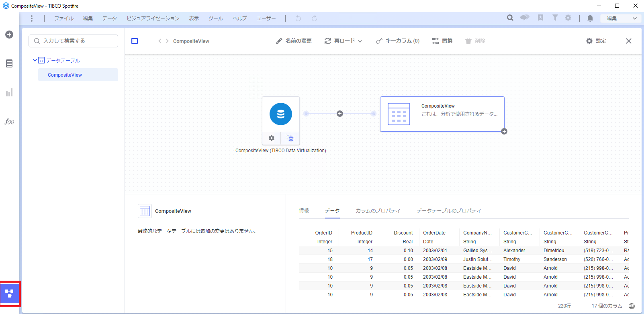Open the gear properties icon in top bar
644x314 pixels.
pos(568,18)
